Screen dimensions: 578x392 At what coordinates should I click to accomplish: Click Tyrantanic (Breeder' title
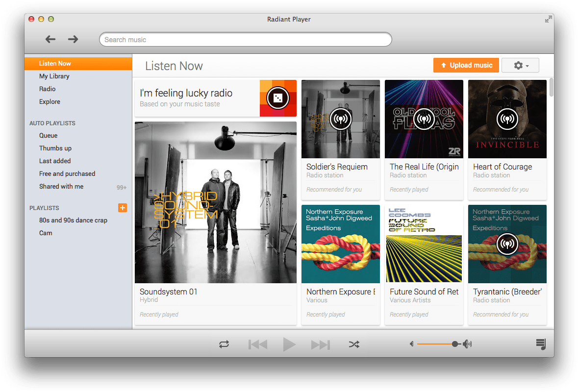[x=507, y=292]
